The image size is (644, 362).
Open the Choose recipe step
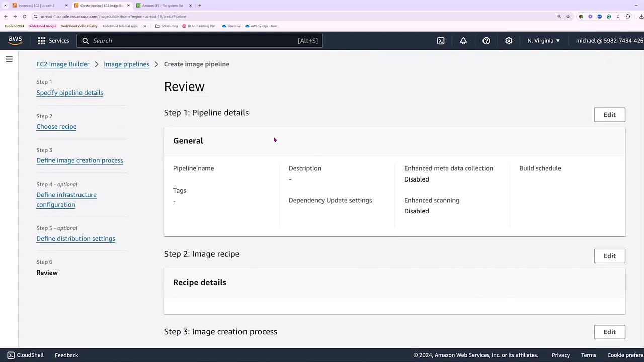(x=56, y=127)
